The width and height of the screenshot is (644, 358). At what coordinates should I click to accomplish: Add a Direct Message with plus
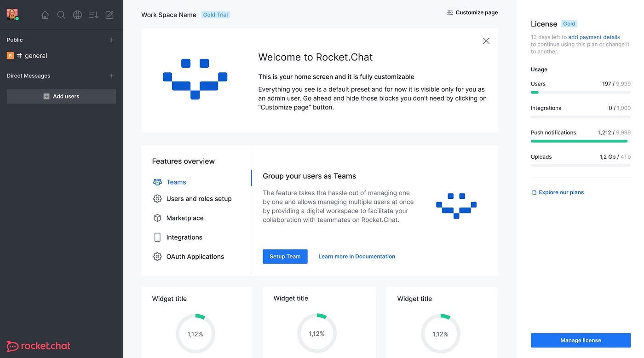111,76
